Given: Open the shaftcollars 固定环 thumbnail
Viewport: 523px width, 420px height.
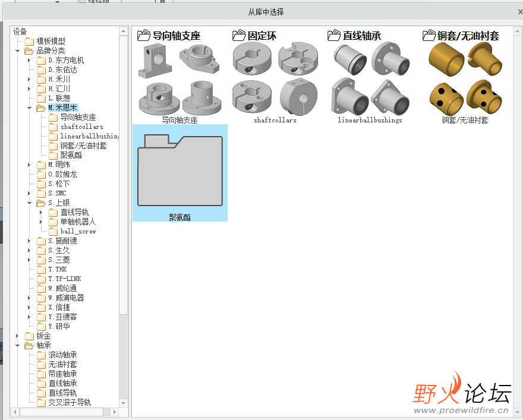Looking at the screenshot, I should point(275,77).
